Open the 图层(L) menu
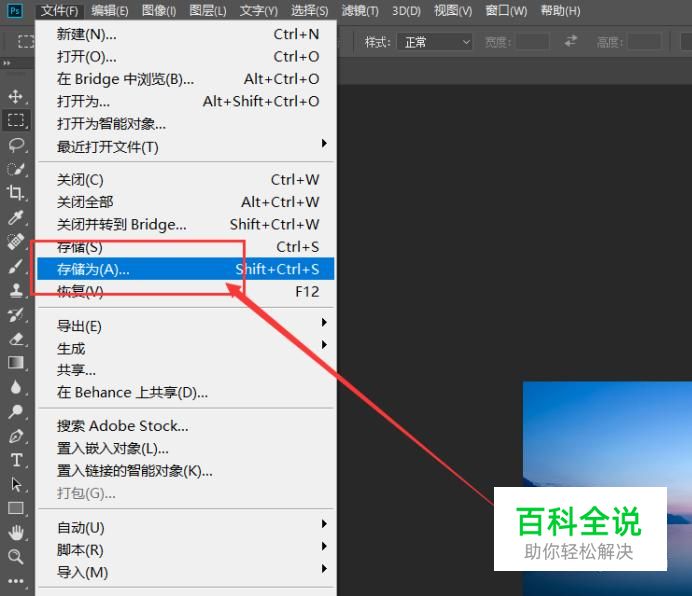692x596 pixels. pos(208,11)
